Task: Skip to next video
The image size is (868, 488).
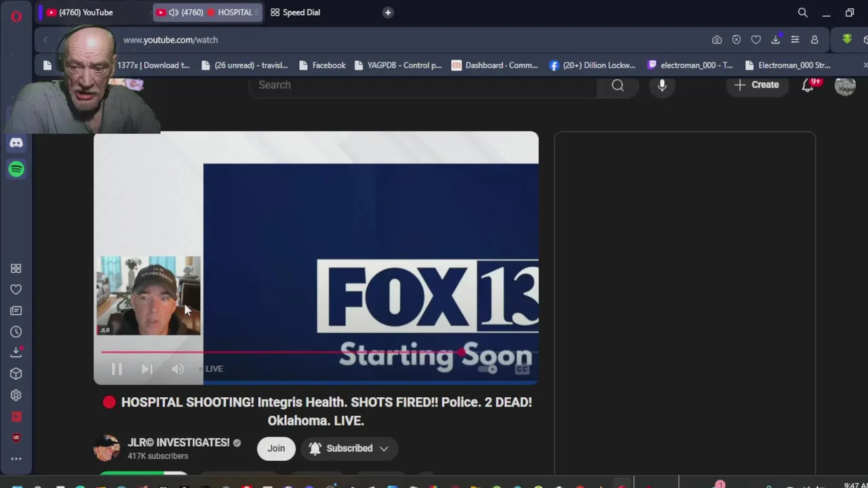Action: click(147, 369)
